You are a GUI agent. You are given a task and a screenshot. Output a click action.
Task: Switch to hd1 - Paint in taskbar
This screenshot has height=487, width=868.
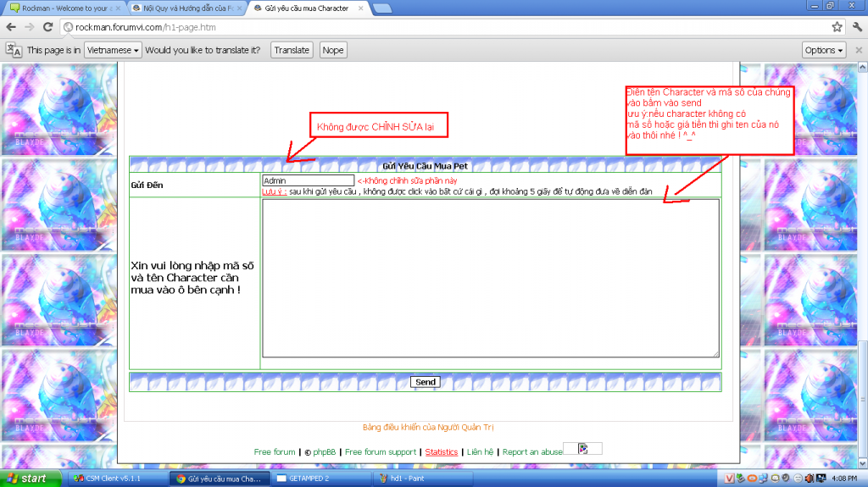[x=422, y=479]
